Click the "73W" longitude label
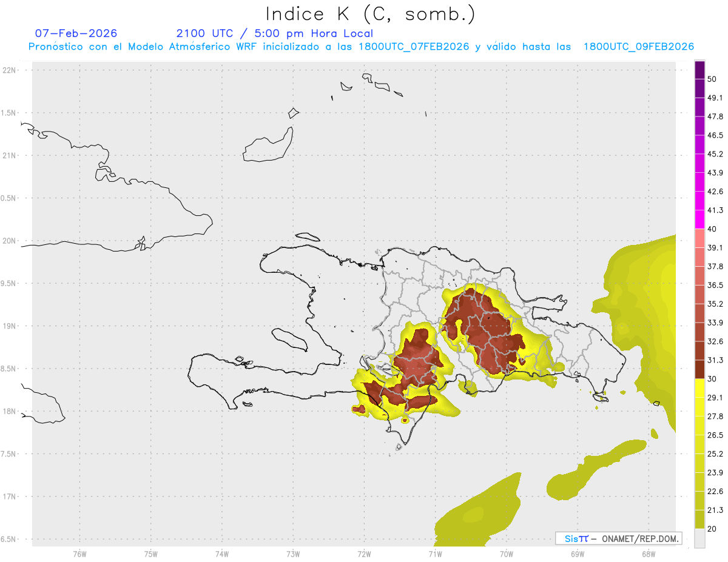 (x=293, y=554)
